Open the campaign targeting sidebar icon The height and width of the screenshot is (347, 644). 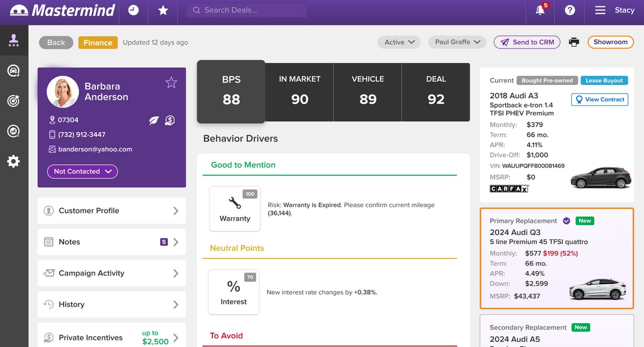coord(13,101)
